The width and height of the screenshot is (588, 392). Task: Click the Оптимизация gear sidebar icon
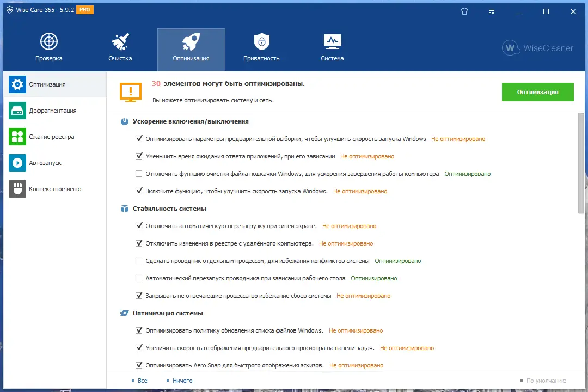17,84
